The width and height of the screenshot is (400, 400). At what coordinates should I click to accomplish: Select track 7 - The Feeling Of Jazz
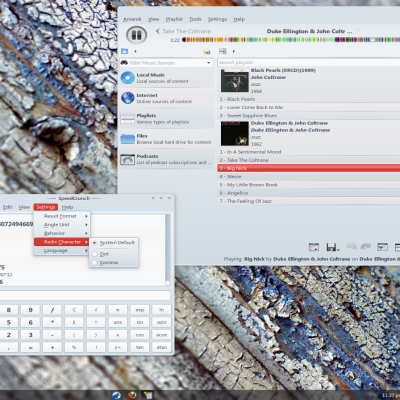(309, 201)
